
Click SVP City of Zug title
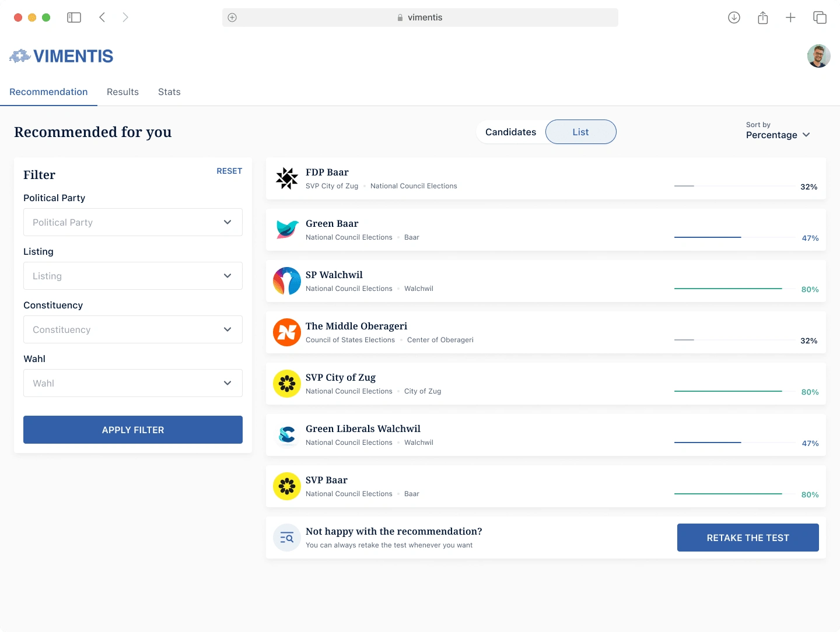(x=341, y=377)
